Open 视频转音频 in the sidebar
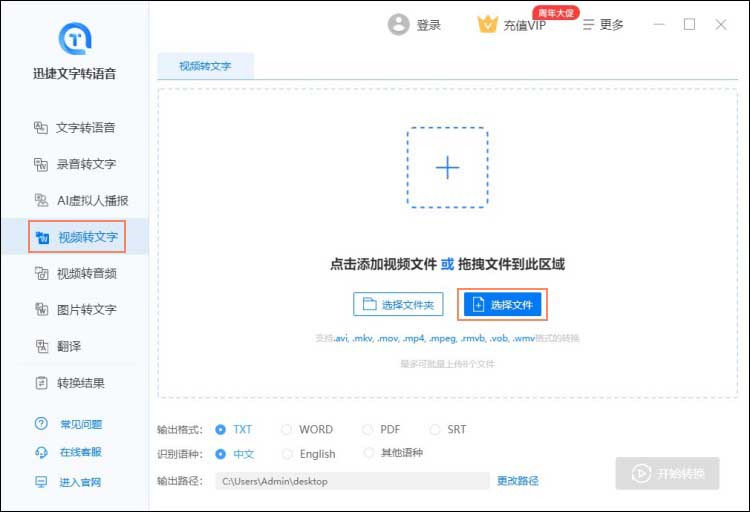This screenshot has width=750, height=512. click(x=76, y=274)
